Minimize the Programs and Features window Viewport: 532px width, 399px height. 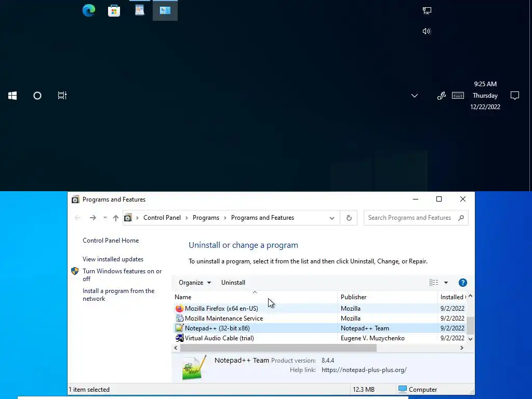click(x=415, y=199)
